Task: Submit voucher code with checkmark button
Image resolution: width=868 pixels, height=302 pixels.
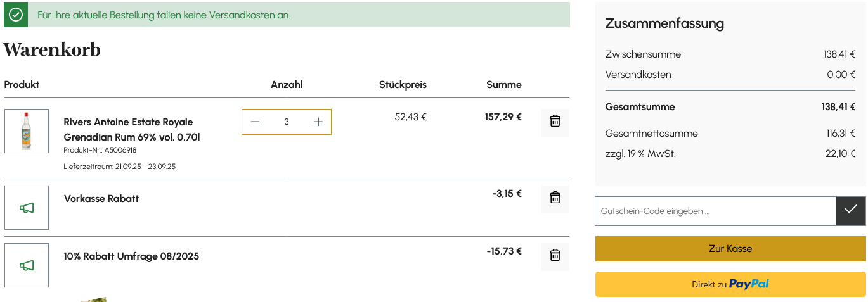Action: (850, 211)
